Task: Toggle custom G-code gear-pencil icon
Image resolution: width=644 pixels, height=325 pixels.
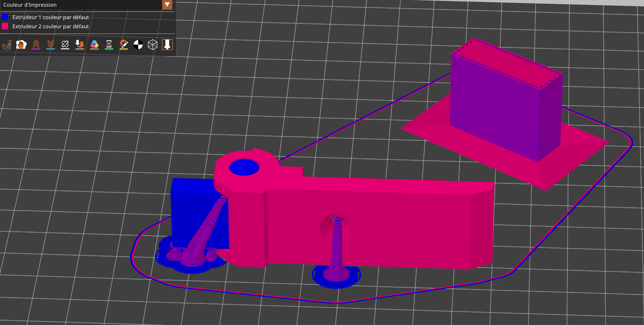Action: (x=123, y=45)
